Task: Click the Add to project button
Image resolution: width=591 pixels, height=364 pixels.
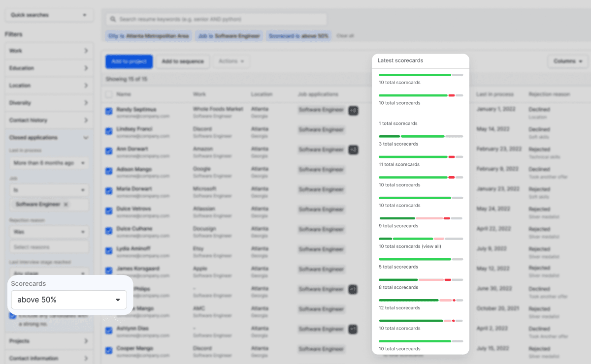Action: [x=129, y=61]
